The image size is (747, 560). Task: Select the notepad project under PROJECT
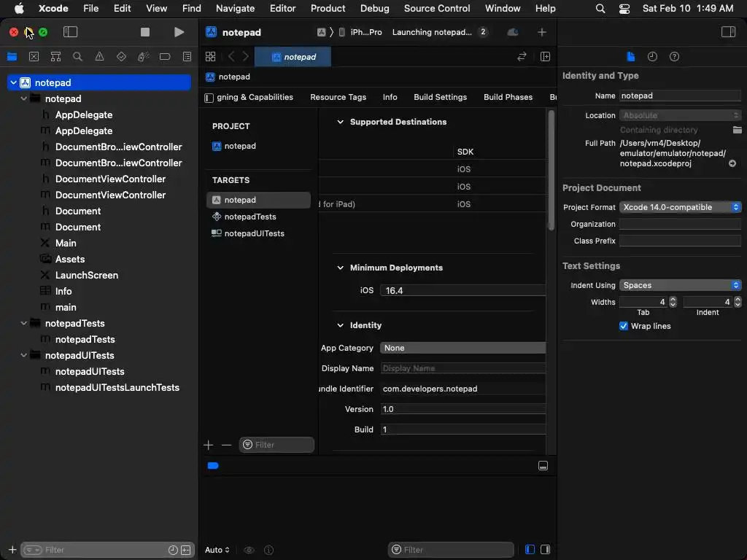coord(259,146)
